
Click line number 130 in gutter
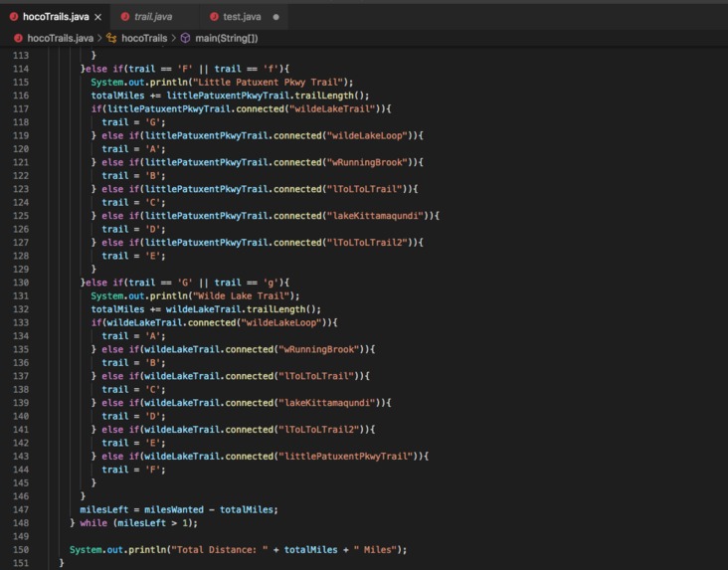pos(21,283)
